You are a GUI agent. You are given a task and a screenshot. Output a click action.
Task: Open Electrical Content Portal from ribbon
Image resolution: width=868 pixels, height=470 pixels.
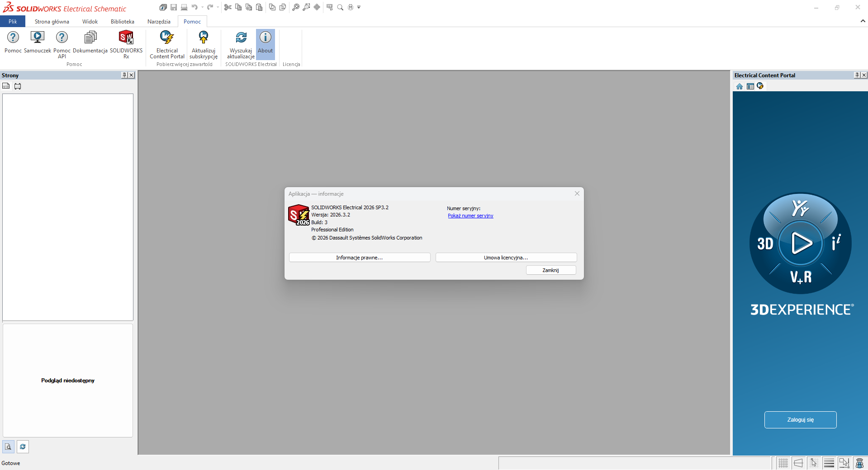[x=167, y=44]
